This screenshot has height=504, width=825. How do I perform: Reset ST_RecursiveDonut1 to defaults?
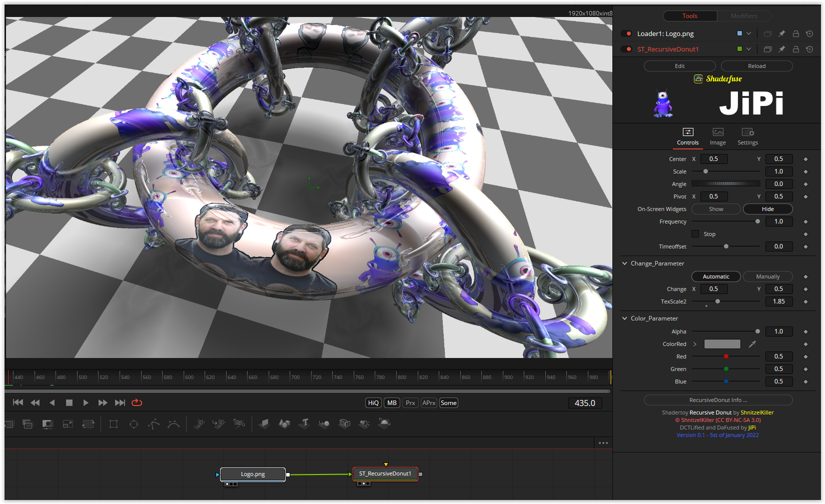809,49
